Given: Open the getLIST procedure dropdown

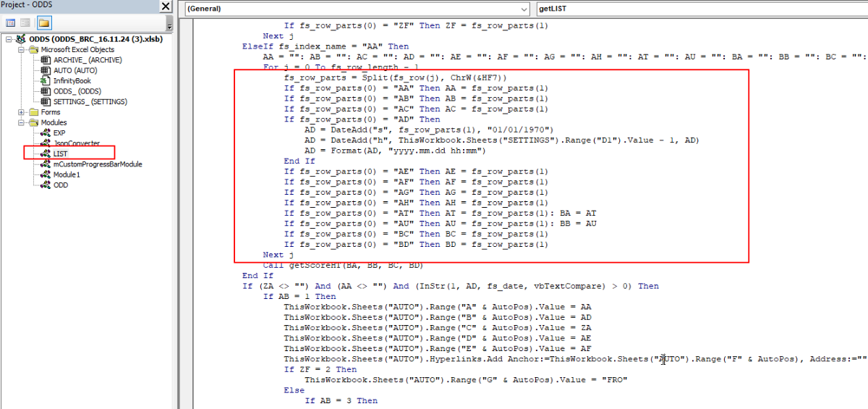Looking at the screenshot, I should click(700, 9).
